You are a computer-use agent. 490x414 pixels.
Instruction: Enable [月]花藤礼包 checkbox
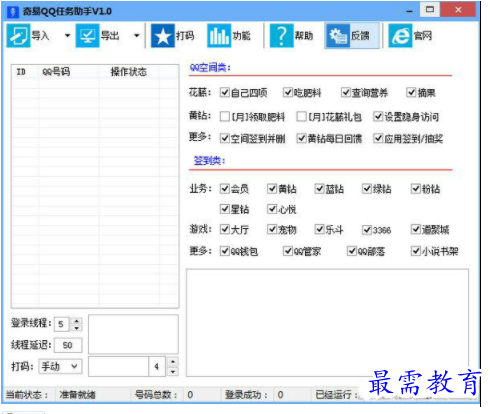(x=301, y=117)
